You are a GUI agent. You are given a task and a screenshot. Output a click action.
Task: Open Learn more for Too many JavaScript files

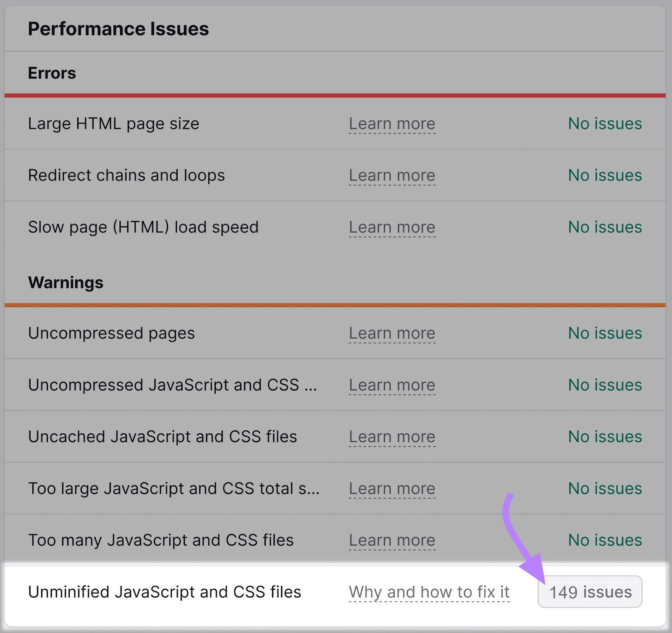pyautogui.click(x=392, y=540)
